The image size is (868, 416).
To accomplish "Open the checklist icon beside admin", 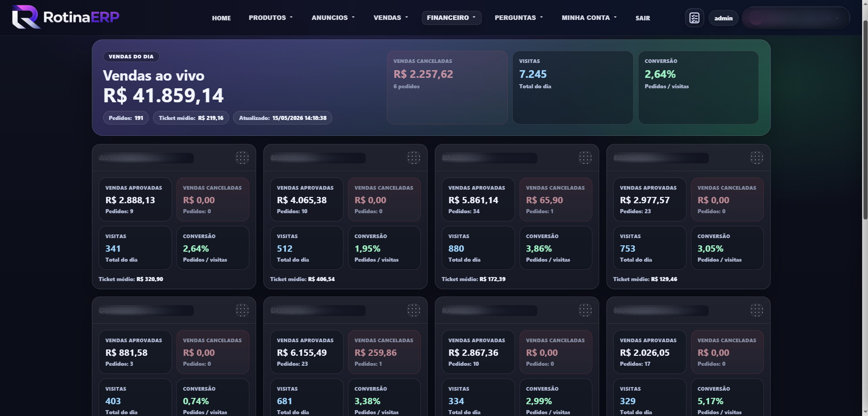I will click(694, 18).
